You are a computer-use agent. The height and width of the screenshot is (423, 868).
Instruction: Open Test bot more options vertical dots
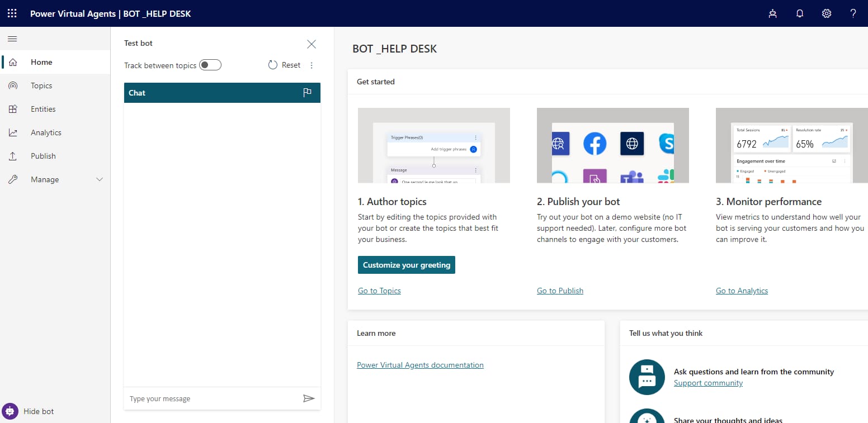(x=312, y=65)
